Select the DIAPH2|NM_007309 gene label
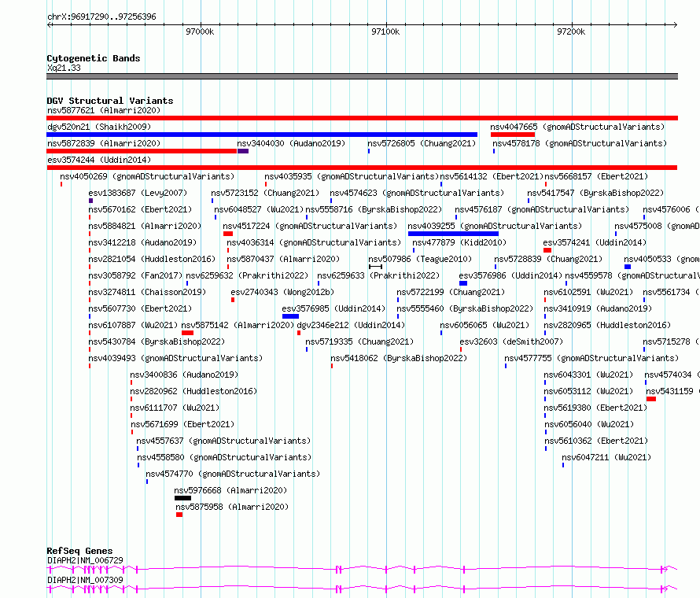 [x=85, y=580]
